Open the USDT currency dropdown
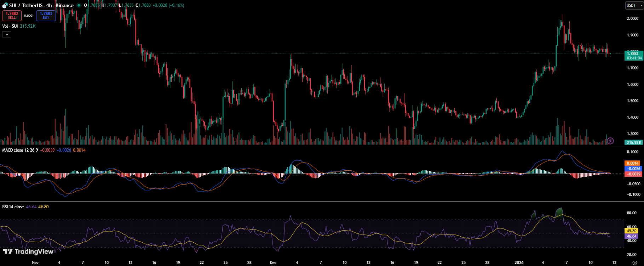This screenshot has width=644, height=266. click(x=634, y=5)
